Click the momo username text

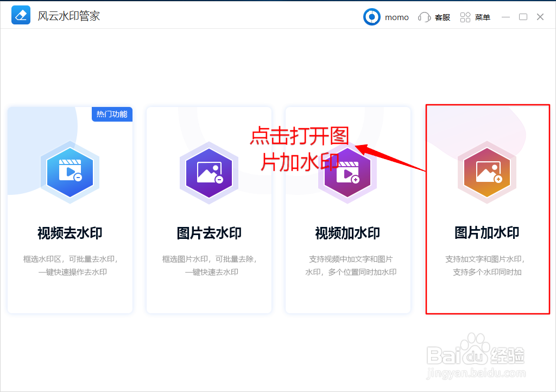click(396, 17)
